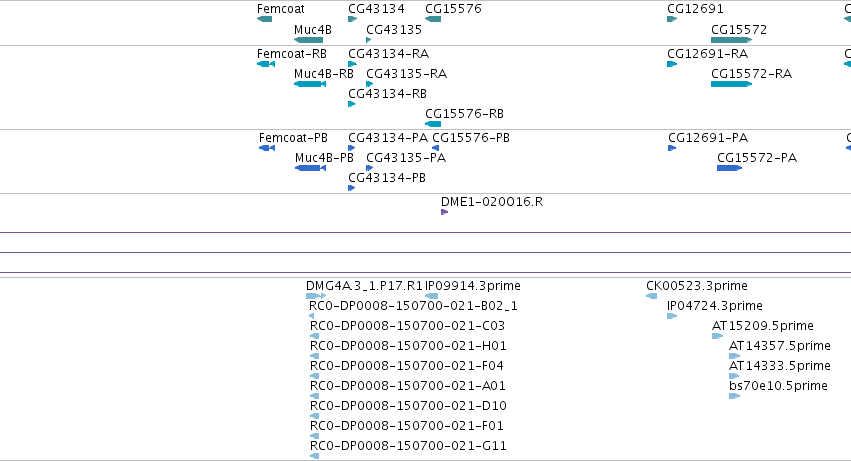Click the Femcoat gene label
Viewport: 851px width, 461px height.
(x=281, y=9)
